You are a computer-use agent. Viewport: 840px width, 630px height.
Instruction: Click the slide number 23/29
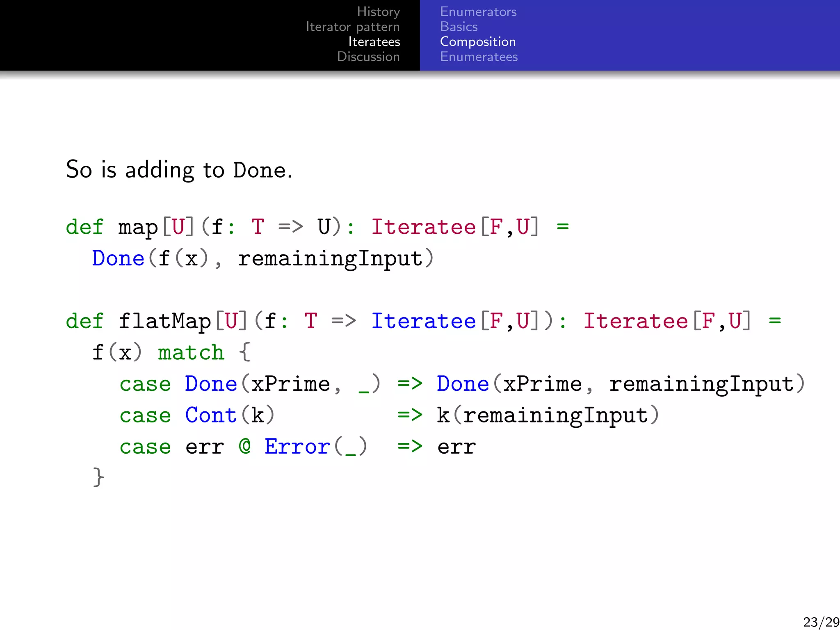821,622
